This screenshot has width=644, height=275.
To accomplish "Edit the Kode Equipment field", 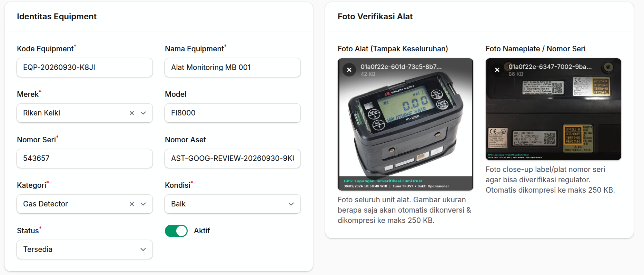I will [x=85, y=68].
